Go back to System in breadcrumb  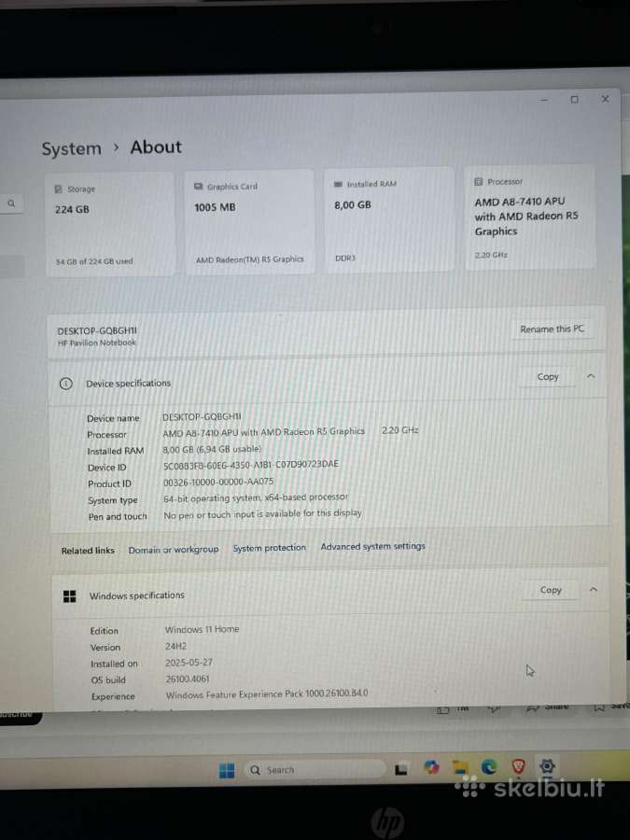pos(71,148)
